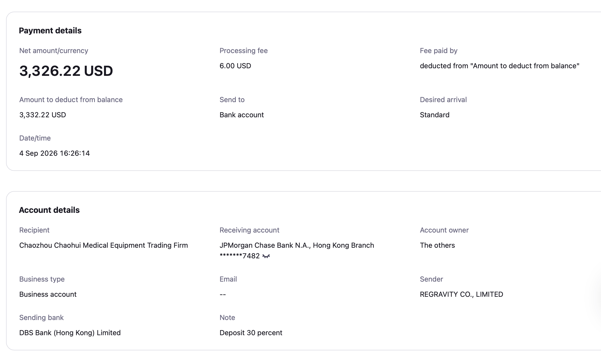Click the 3,332.22 USD deduct amount
Image resolution: width=601 pixels, height=364 pixels.
click(x=42, y=115)
